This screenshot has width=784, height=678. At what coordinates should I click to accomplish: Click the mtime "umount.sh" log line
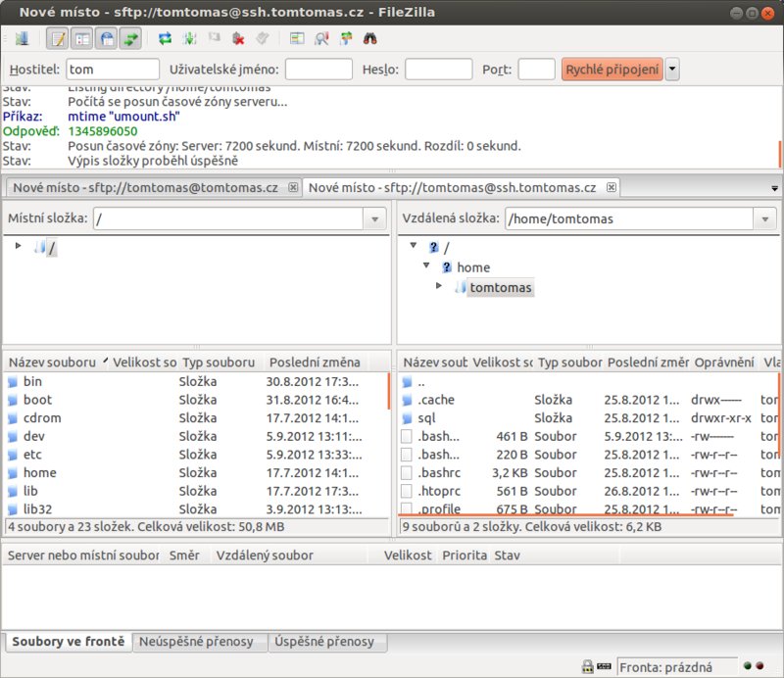point(123,117)
